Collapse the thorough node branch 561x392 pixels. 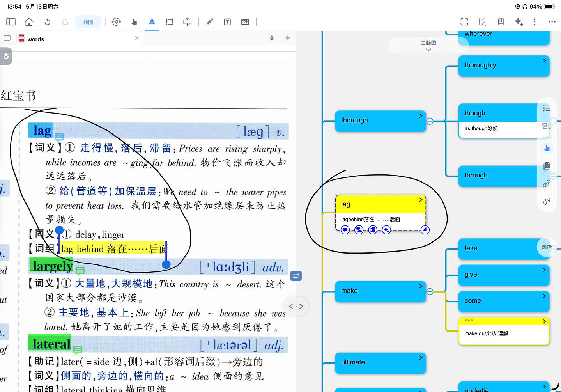pos(430,121)
